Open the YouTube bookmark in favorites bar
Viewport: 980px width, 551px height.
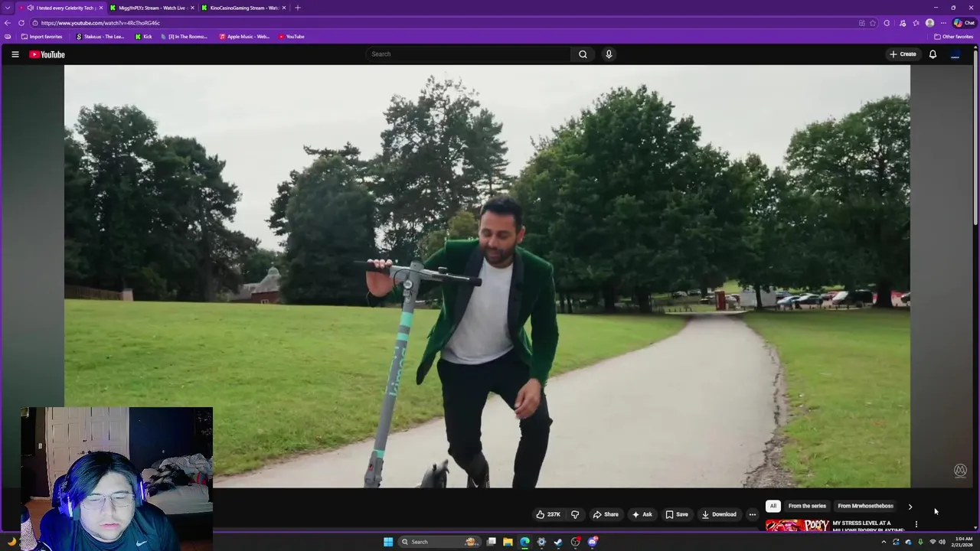[x=291, y=37]
